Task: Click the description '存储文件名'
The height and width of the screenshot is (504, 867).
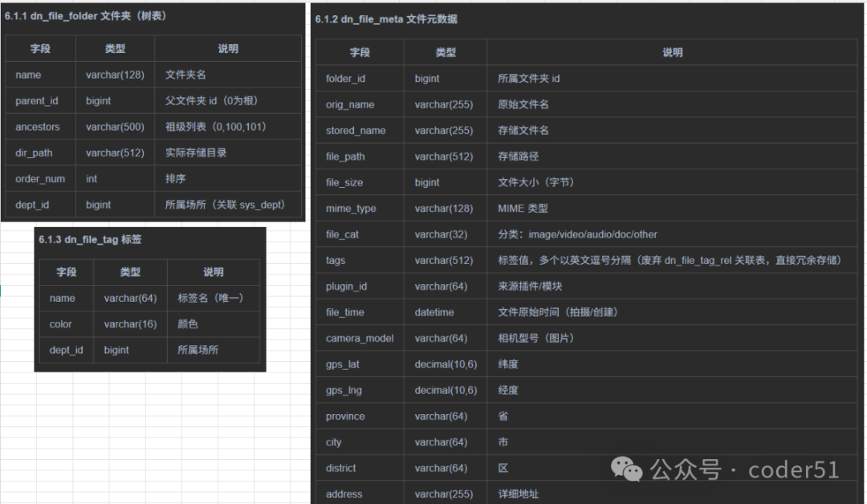Action: pyautogui.click(x=523, y=131)
